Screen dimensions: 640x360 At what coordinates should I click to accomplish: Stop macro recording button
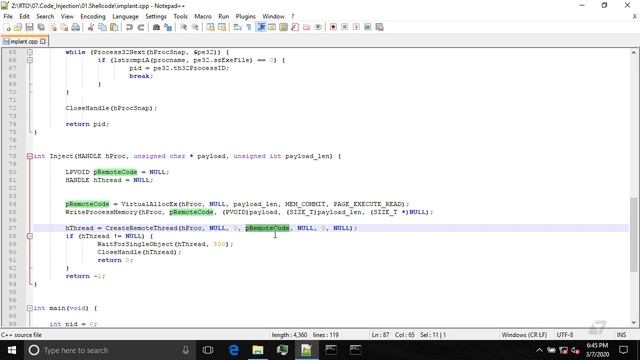(344, 27)
